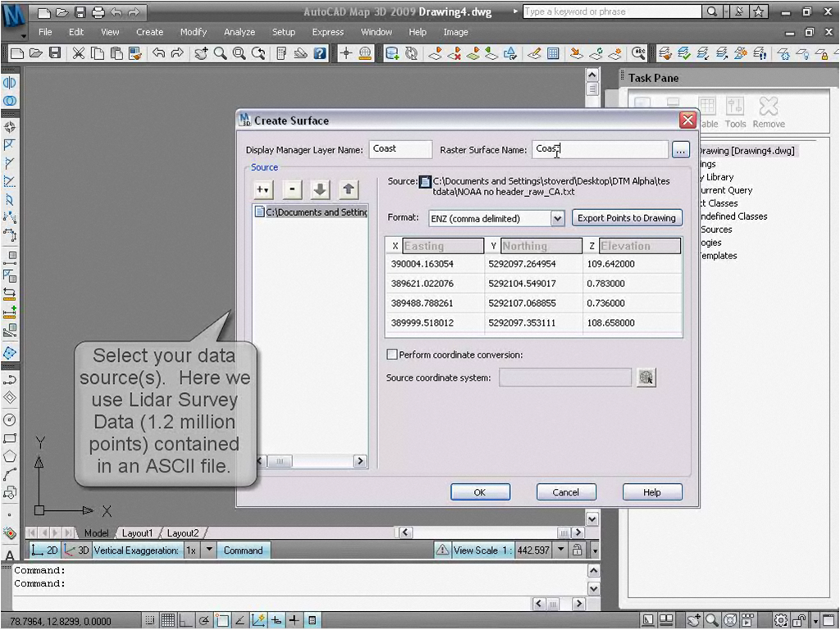The width and height of the screenshot is (840, 630).
Task: Click the Cut scissors icon in toolbar
Action: tap(78, 53)
